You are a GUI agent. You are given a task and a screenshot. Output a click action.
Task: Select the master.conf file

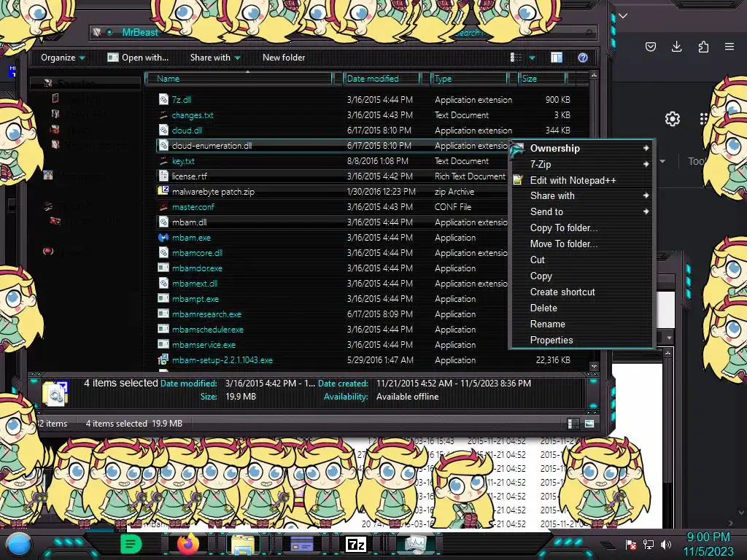pyautogui.click(x=193, y=207)
